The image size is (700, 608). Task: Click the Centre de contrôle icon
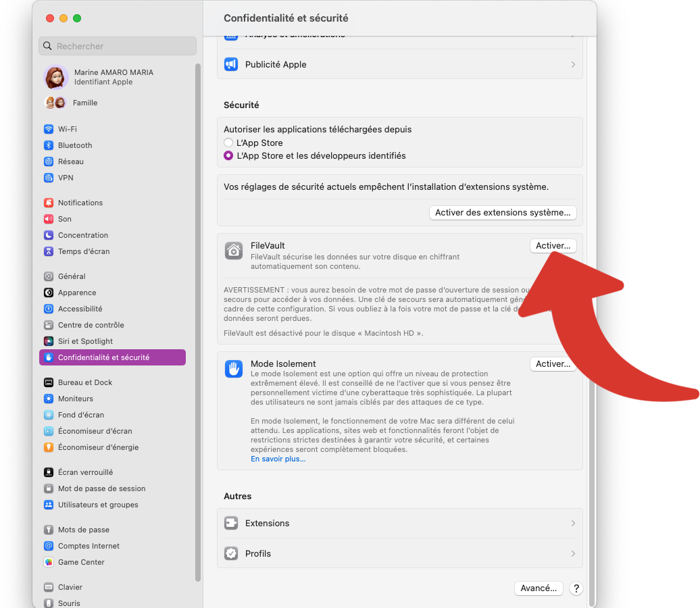click(49, 325)
